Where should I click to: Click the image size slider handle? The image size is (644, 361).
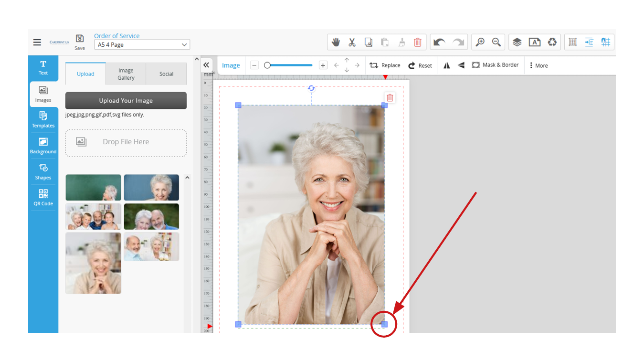point(267,65)
